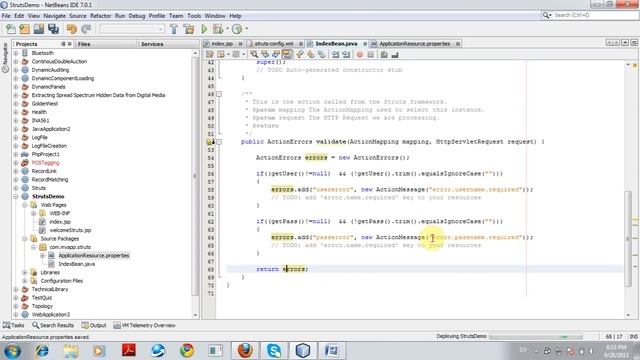Click the Next Bookmark icon
Viewport: 640px width, 360px height.
311,54
